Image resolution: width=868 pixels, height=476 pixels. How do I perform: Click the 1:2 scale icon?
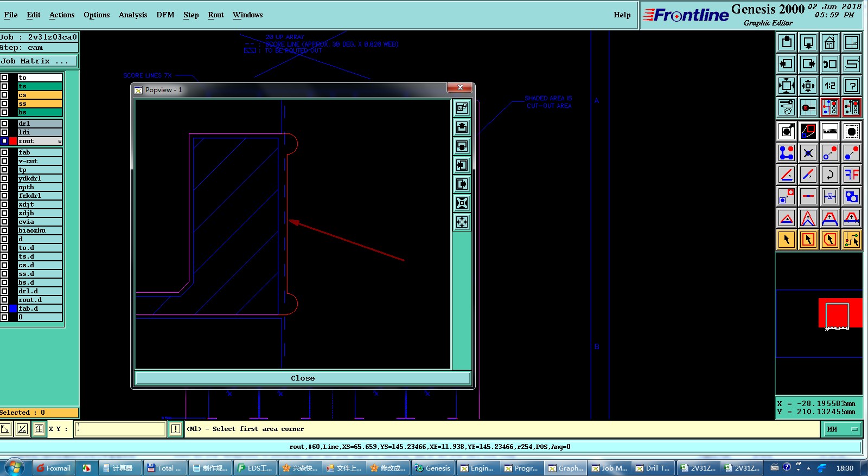pyautogui.click(x=830, y=86)
